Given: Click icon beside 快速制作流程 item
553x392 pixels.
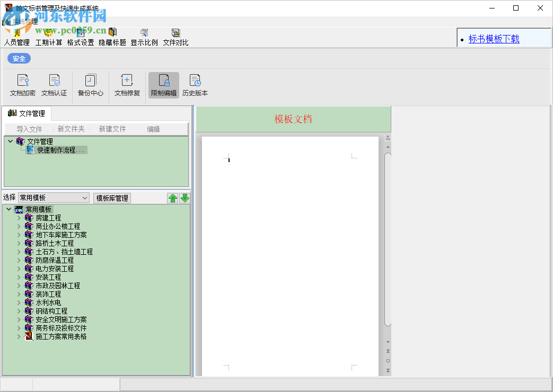Looking at the screenshot, I should point(30,150).
